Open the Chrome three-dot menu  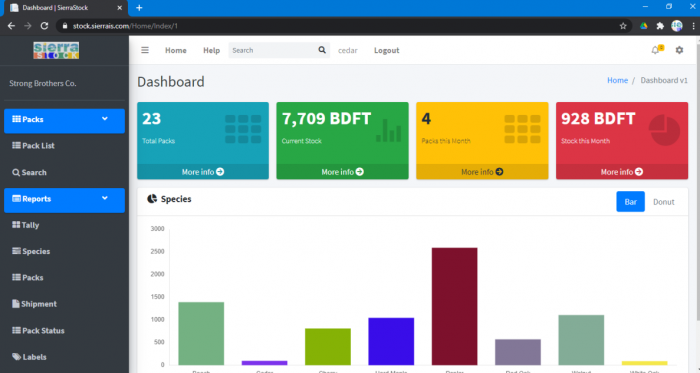[693, 26]
